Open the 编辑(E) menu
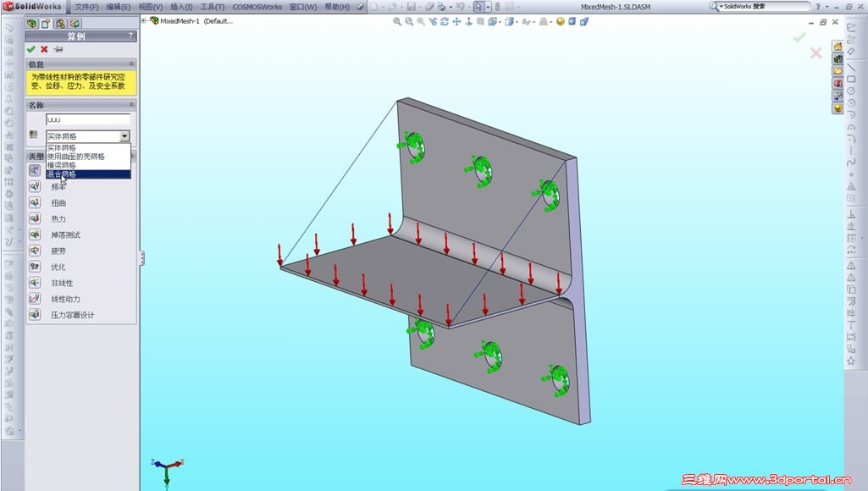This screenshot has height=491, width=868. [x=119, y=8]
